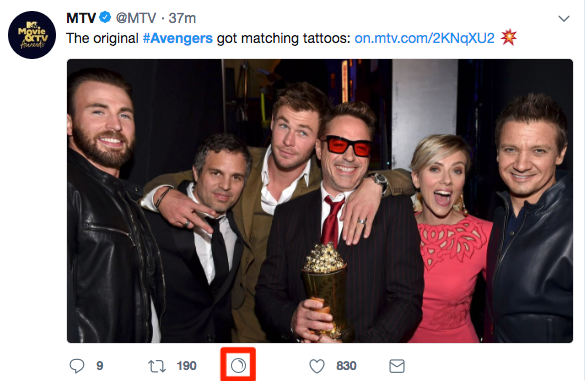This screenshot has width=585, height=381.
Task: Expand the tweet options chevron menu
Action: pyautogui.click(x=564, y=18)
